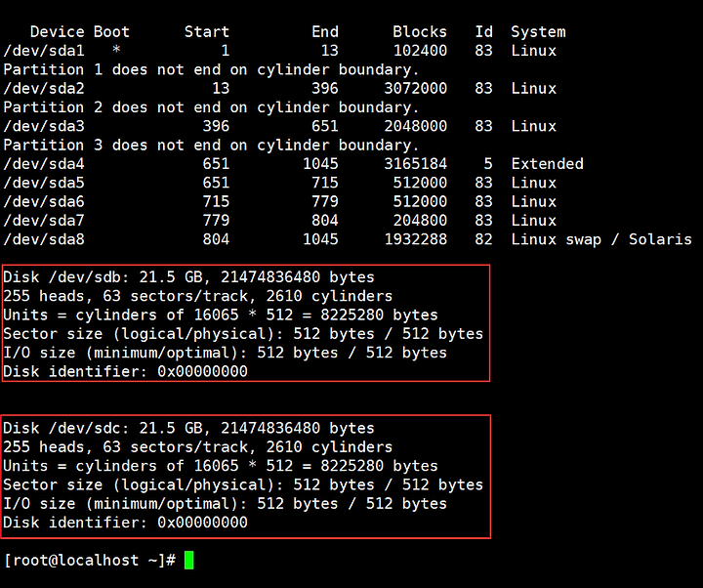Click the Start value 1 of sda1

(x=226, y=51)
